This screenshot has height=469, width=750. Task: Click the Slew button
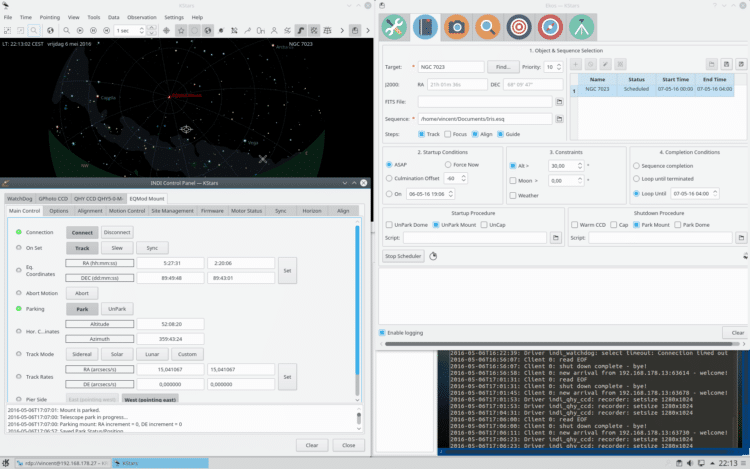[117, 248]
